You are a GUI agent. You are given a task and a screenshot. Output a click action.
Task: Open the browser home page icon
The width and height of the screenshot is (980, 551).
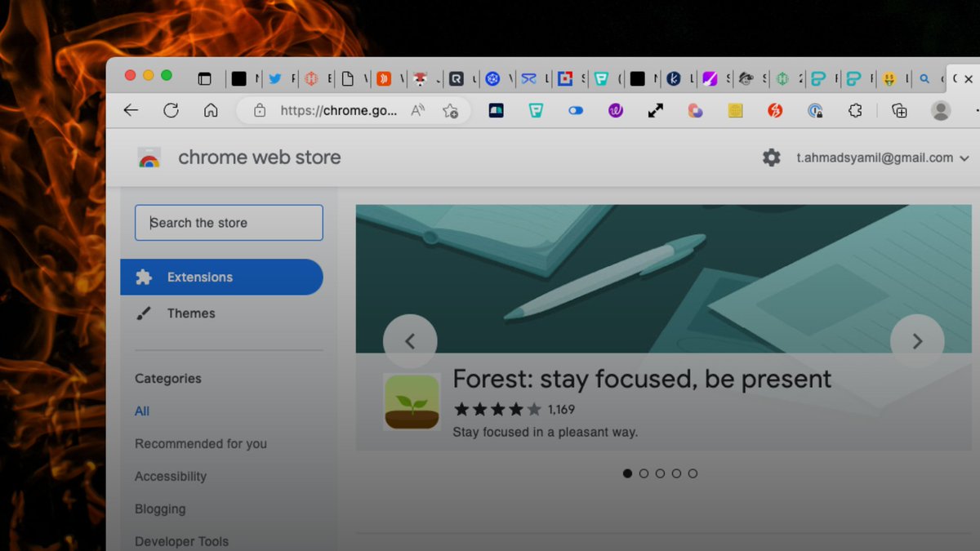(211, 110)
